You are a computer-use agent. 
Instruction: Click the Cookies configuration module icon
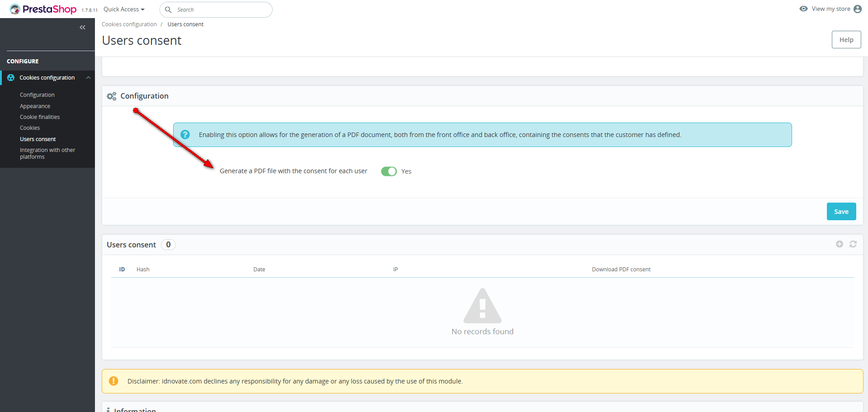(x=11, y=78)
